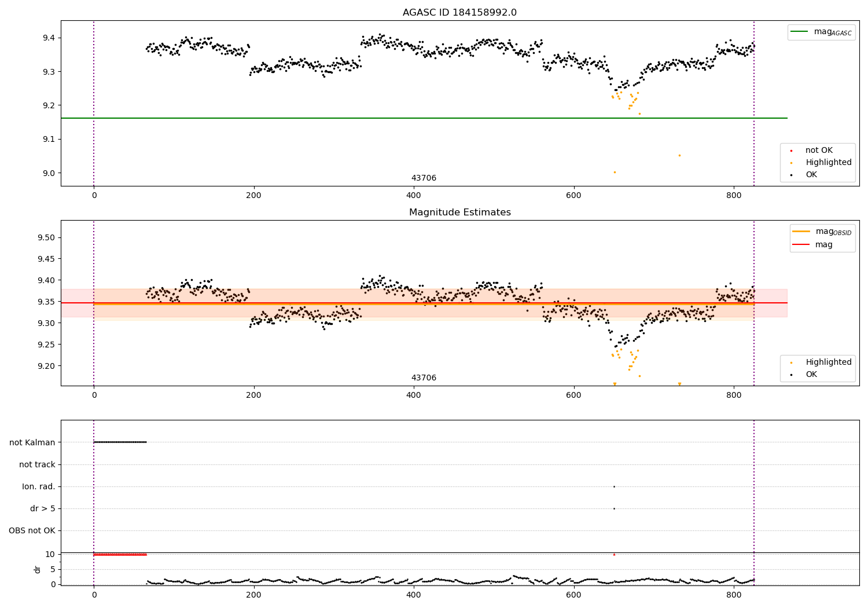Image resolution: width=868 pixels, height=608 pixels.
Task: Click the 'OBS not OK' axis label
Action: pyautogui.click(x=32, y=530)
